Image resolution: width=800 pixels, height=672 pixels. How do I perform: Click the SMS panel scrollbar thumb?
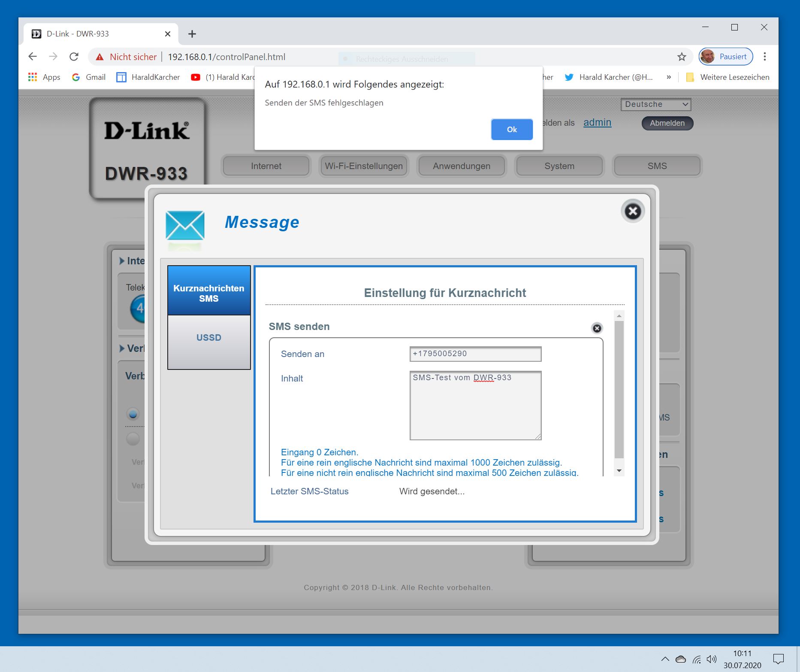click(x=619, y=390)
